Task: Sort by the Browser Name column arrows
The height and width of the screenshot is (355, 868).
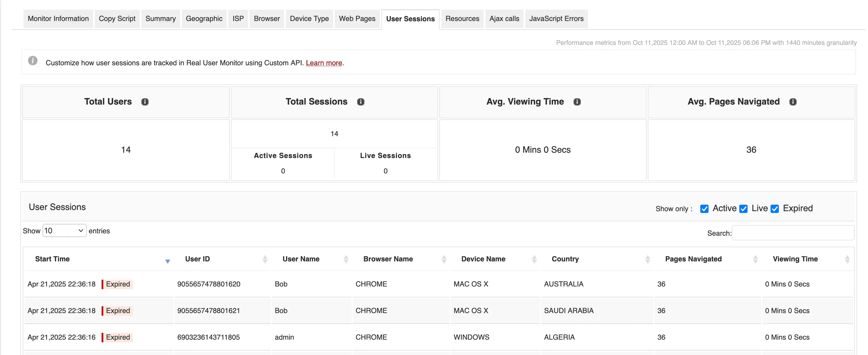Action: (x=444, y=259)
